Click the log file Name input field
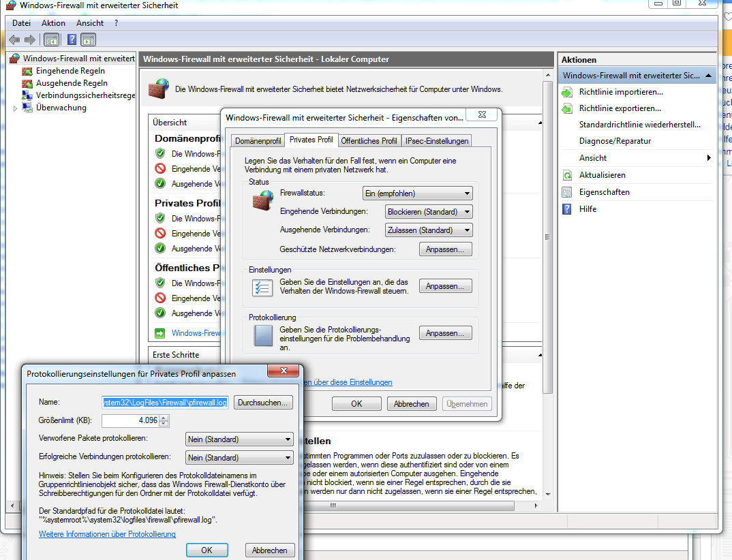Image resolution: width=732 pixels, height=560 pixels. click(165, 402)
